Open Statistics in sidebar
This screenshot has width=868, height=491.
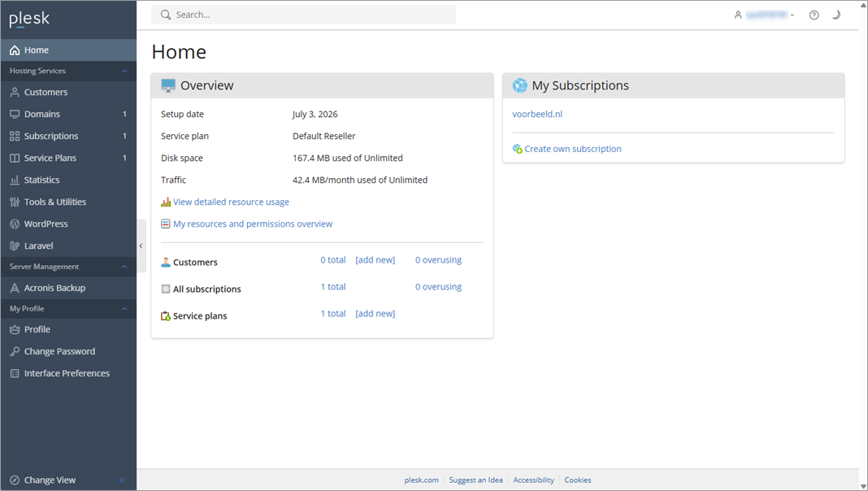point(68,180)
